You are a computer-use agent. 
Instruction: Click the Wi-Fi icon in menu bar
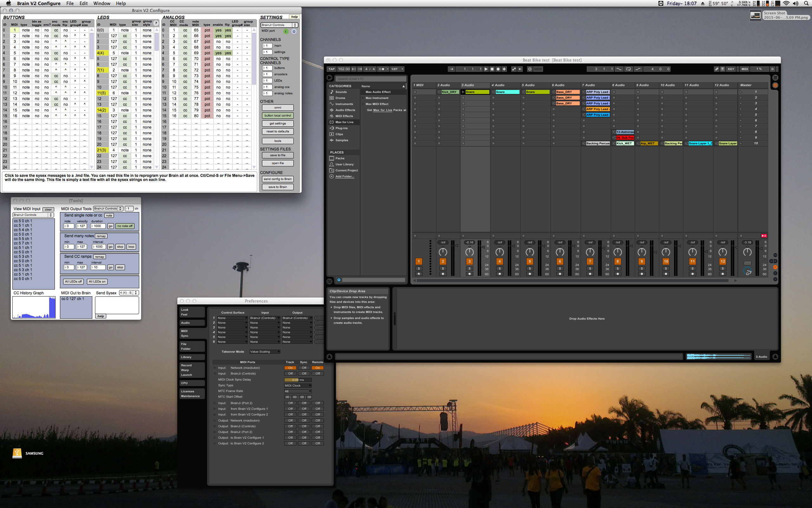click(786, 3)
